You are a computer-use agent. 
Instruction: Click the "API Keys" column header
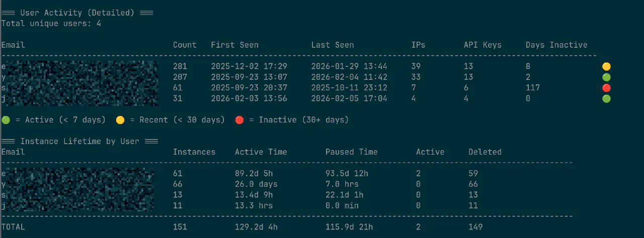point(482,45)
